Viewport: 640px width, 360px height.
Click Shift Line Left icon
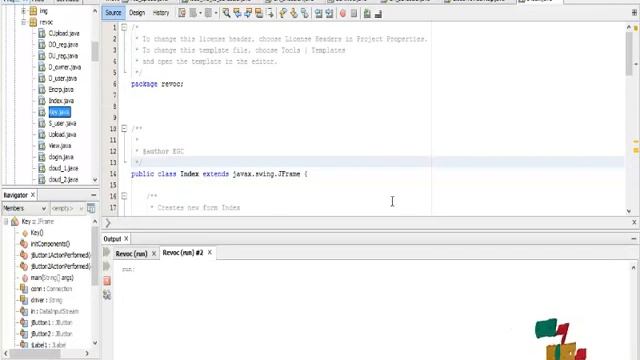[318, 13]
